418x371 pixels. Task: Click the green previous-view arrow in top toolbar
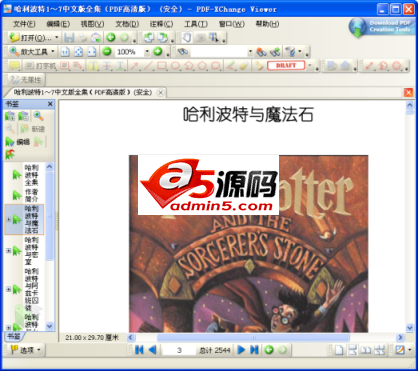point(111,38)
